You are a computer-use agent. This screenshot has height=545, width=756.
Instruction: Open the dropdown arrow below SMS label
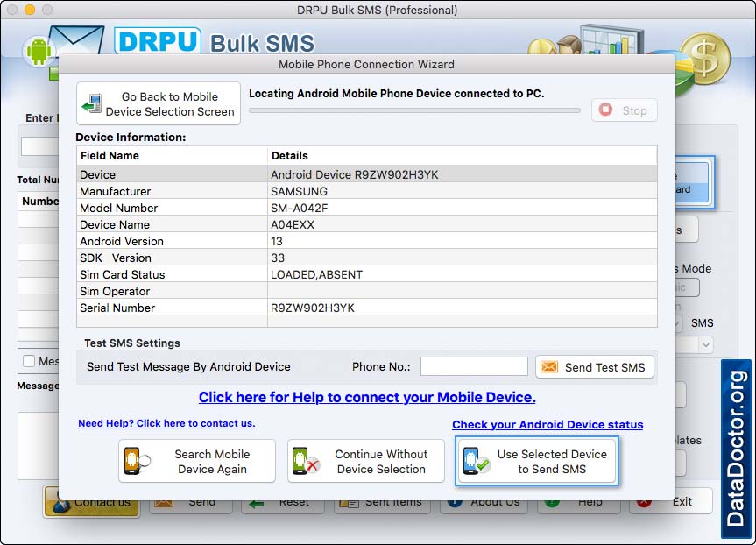(705, 345)
